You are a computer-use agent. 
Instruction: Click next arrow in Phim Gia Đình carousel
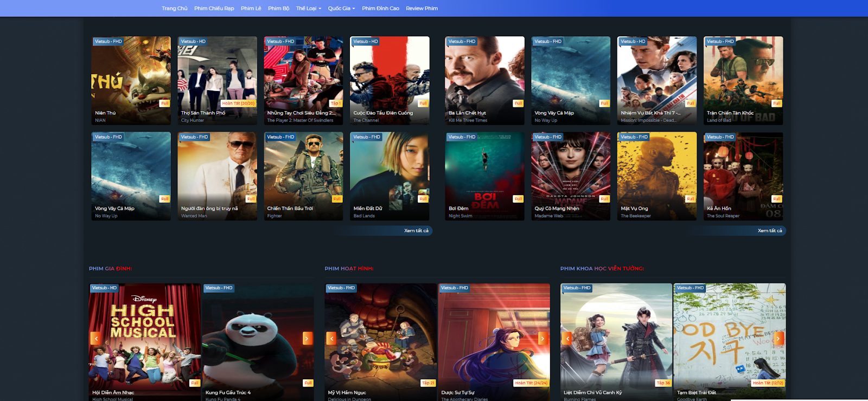click(307, 338)
